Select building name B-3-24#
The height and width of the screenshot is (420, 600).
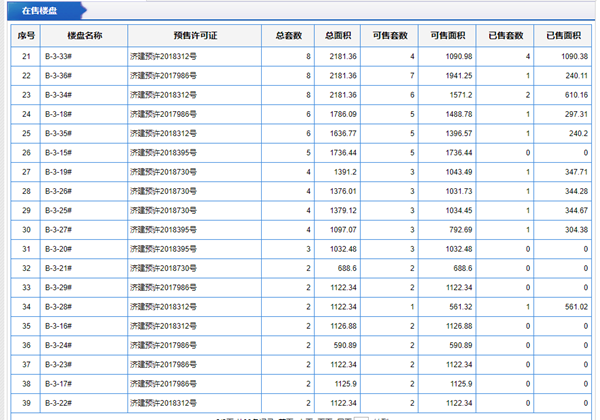tap(59, 345)
